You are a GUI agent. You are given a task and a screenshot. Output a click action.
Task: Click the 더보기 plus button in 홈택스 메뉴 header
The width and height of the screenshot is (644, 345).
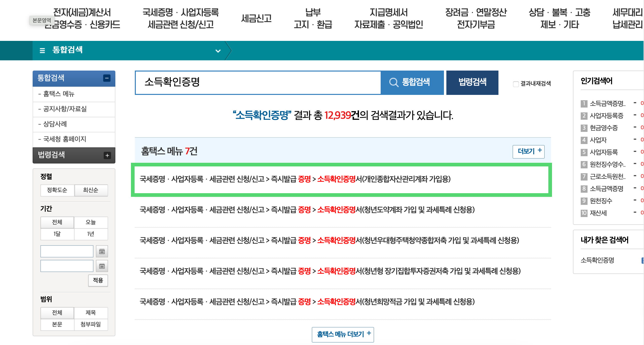click(x=528, y=151)
